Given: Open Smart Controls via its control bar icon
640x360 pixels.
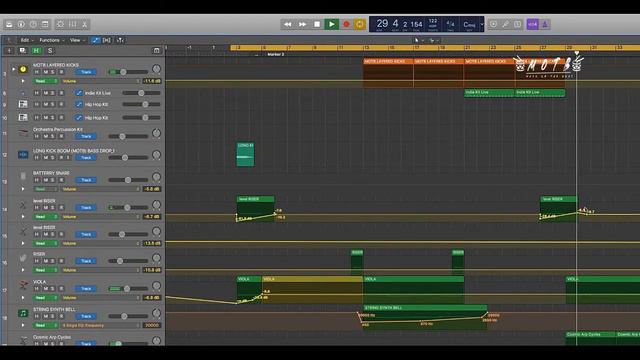Looking at the screenshot, I should [60, 24].
